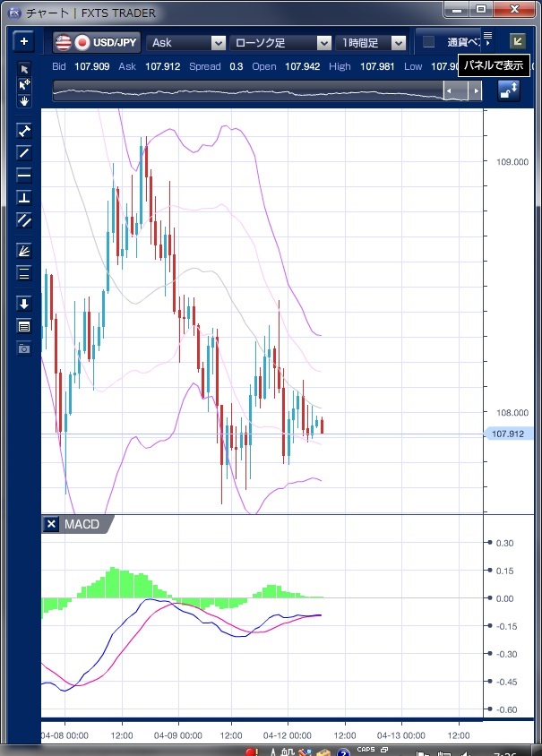542x756 pixels.
Task: Click the dock-to-panel arrow icon
Action: pos(517,41)
